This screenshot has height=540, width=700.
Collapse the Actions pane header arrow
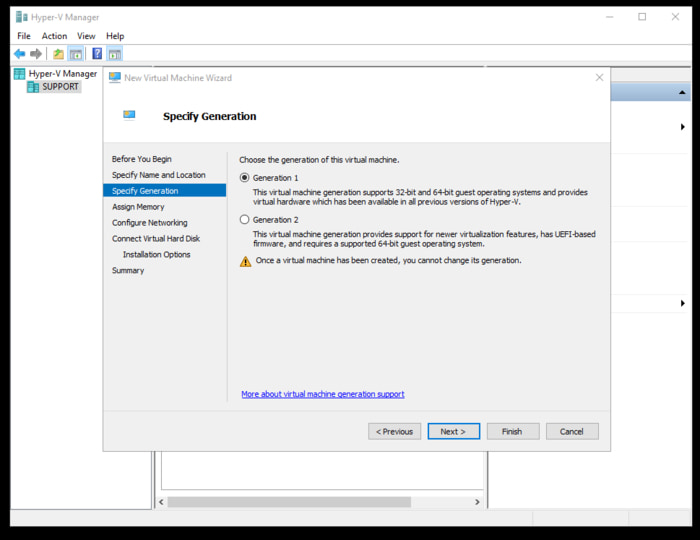(x=683, y=92)
